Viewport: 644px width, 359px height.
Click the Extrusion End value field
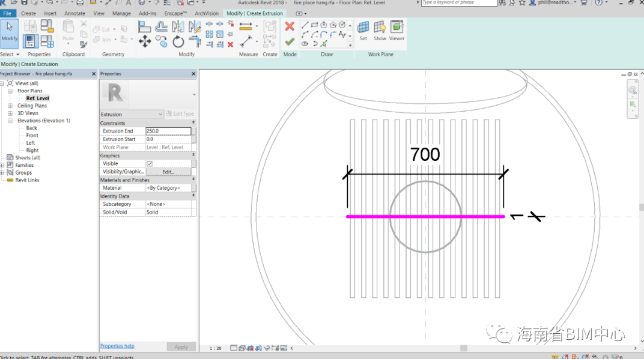(168, 131)
